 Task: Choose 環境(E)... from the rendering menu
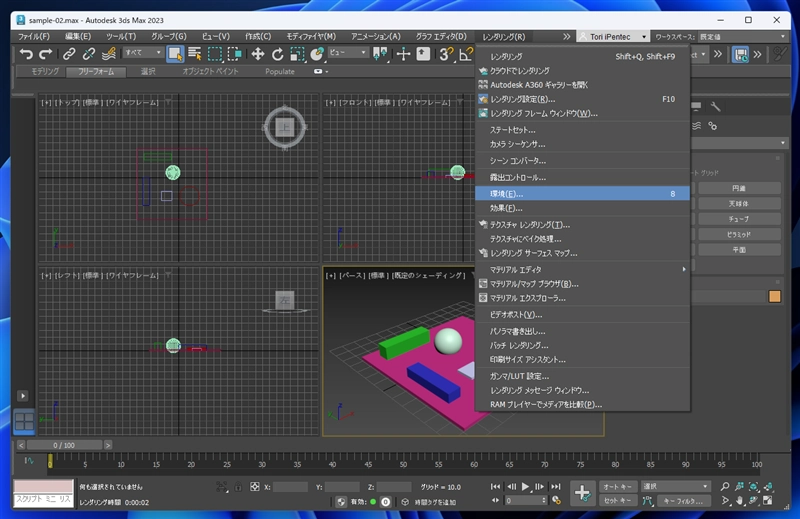coord(582,194)
